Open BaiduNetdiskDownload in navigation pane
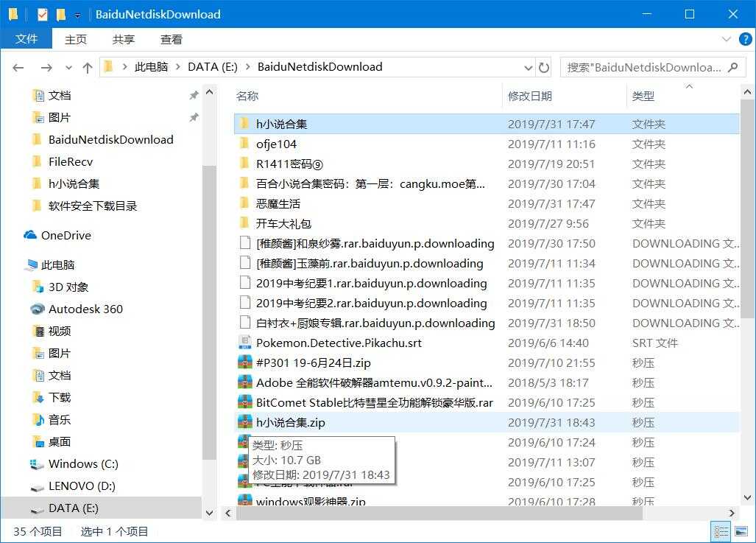Image resolution: width=756 pixels, height=543 pixels. (x=111, y=139)
